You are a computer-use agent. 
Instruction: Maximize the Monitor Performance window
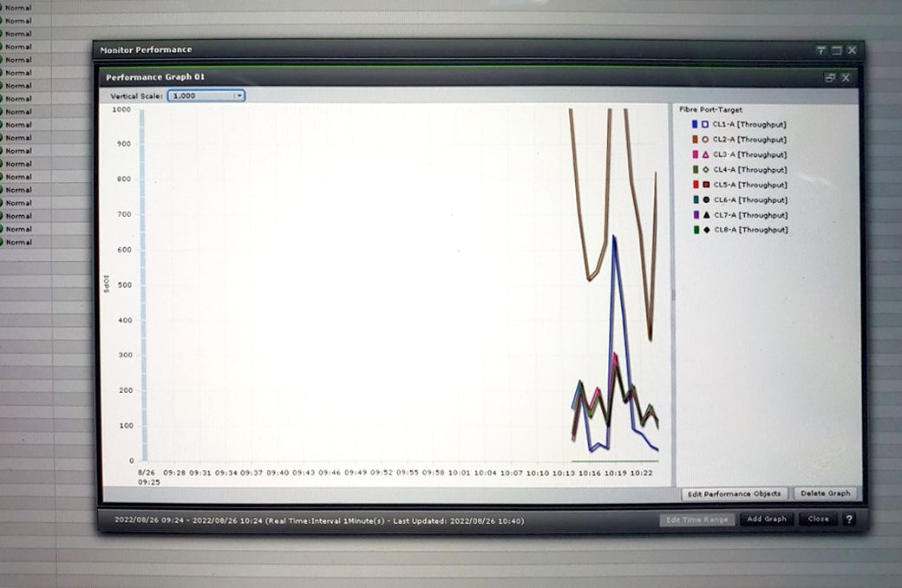(x=836, y=50)
